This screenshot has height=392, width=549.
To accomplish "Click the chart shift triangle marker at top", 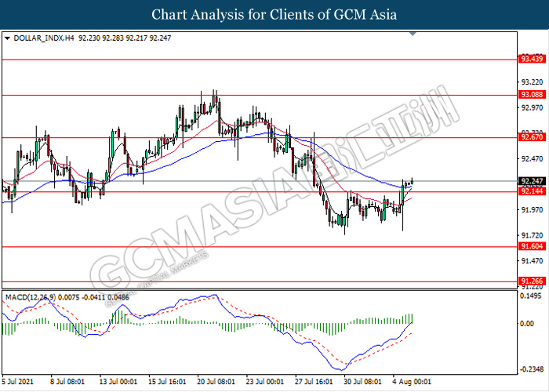I will [x=413, y=34].
